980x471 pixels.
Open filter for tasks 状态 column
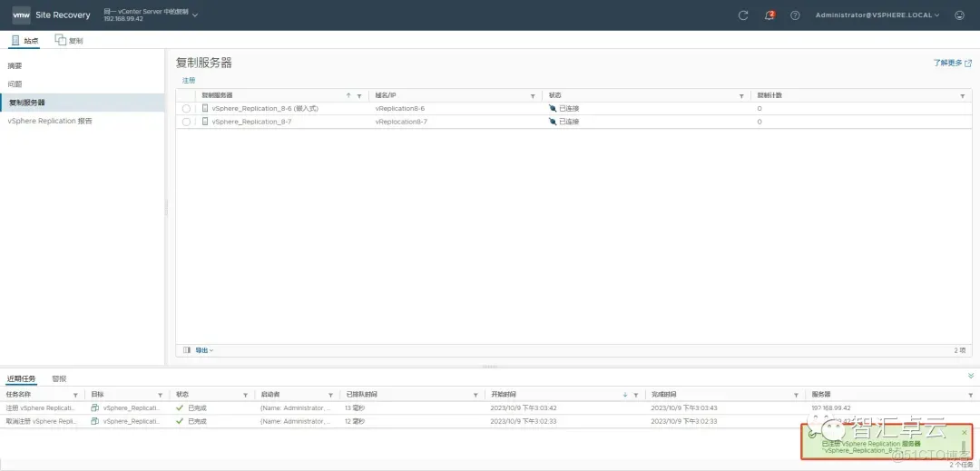246,396
